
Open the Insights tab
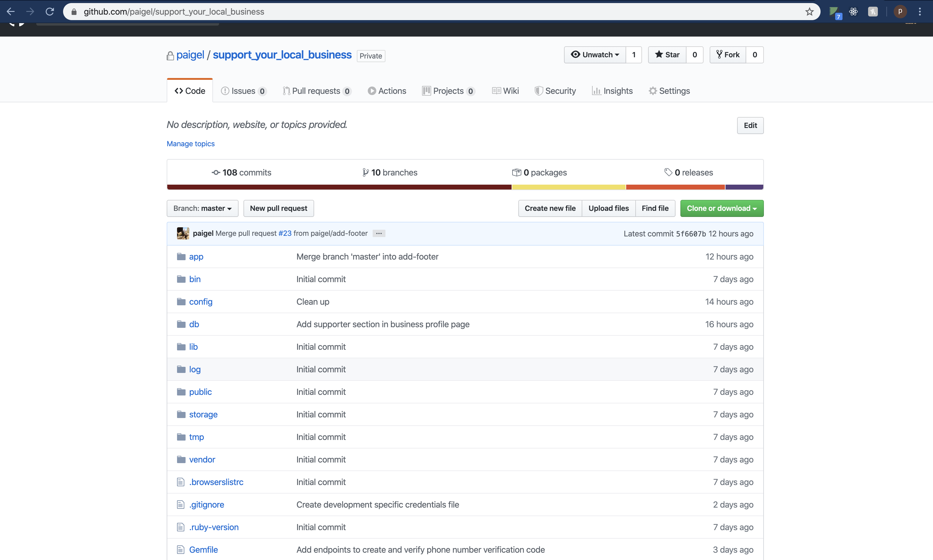pyautogui.click(x=612, y=91)
